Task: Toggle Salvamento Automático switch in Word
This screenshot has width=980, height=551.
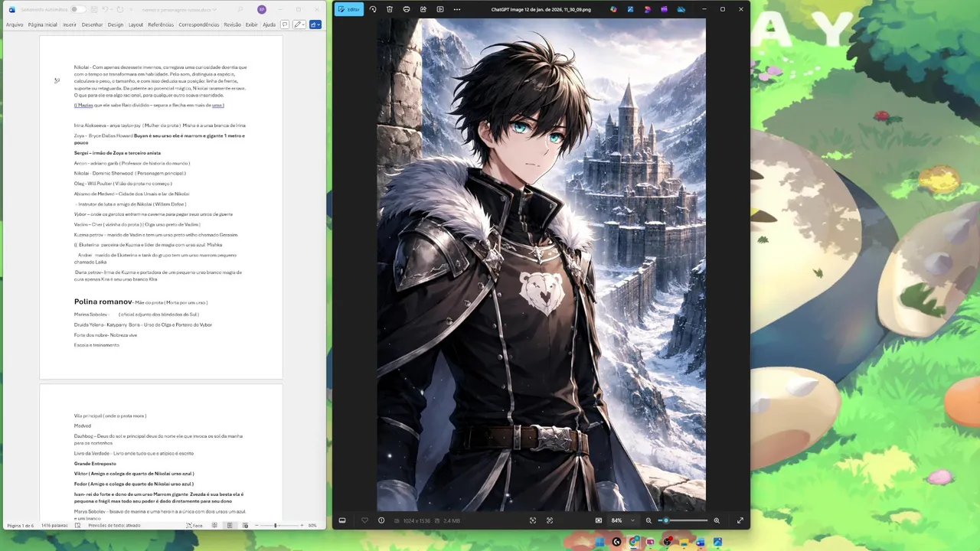Action: pos(78,10)
